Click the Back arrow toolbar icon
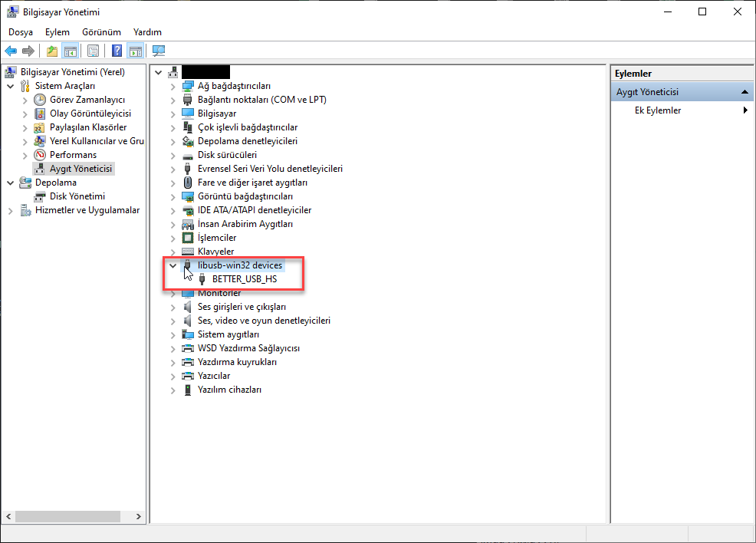 11,51
